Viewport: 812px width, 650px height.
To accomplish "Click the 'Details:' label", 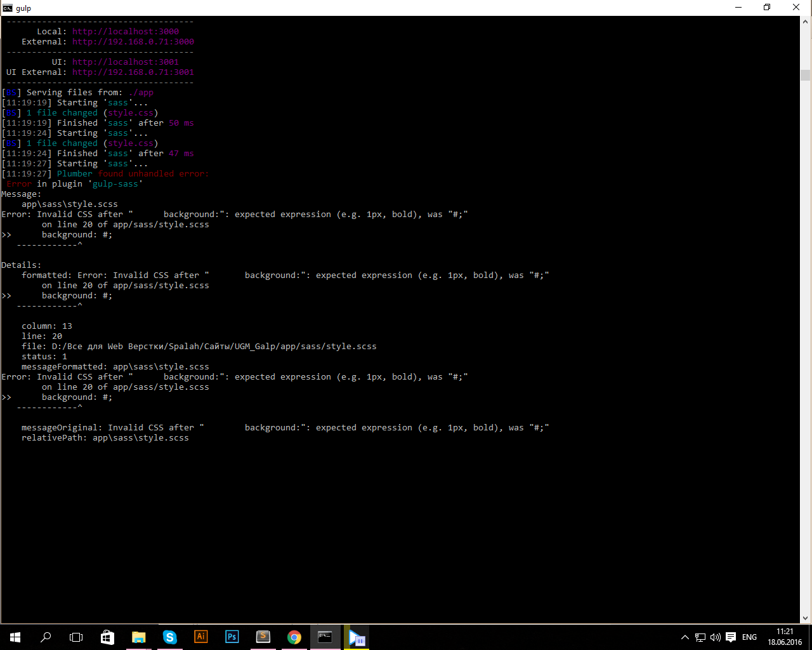I will 22,265.
